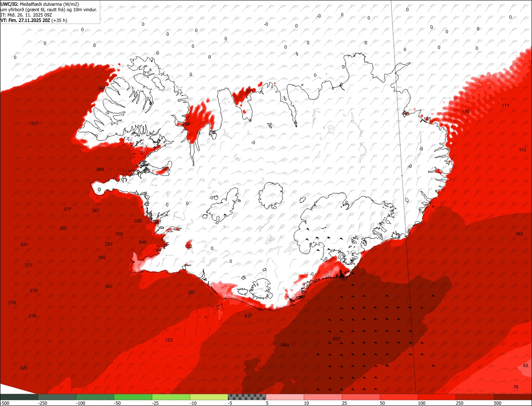532x406 pixels.
Task: Click the '-25' legend label
Action: click(x=156, y=403)
